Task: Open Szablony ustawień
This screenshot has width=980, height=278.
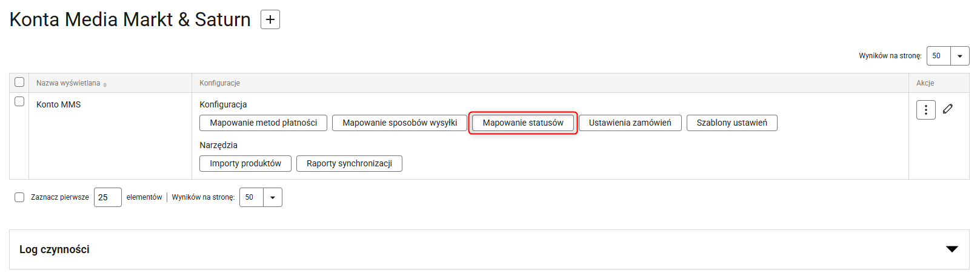Action: pos(732,123)
